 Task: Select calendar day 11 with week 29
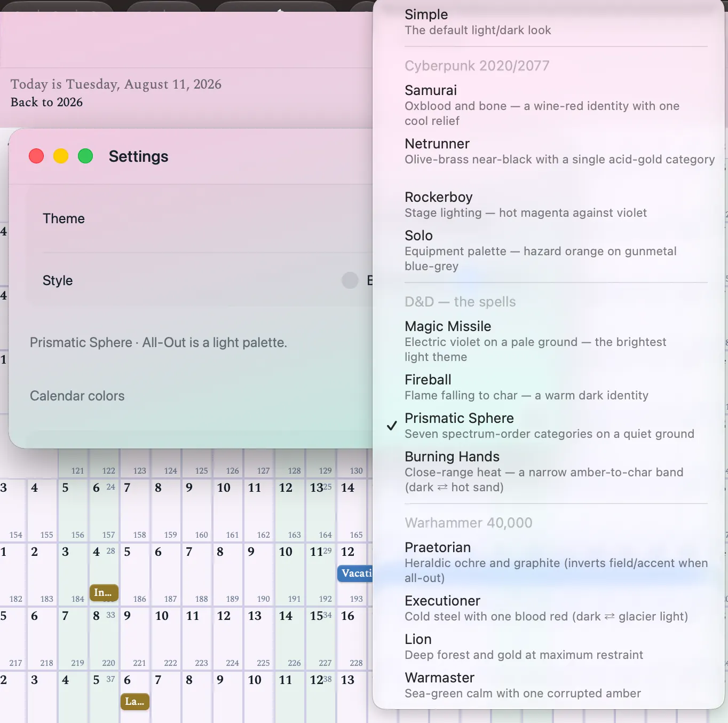pos(321,574)
